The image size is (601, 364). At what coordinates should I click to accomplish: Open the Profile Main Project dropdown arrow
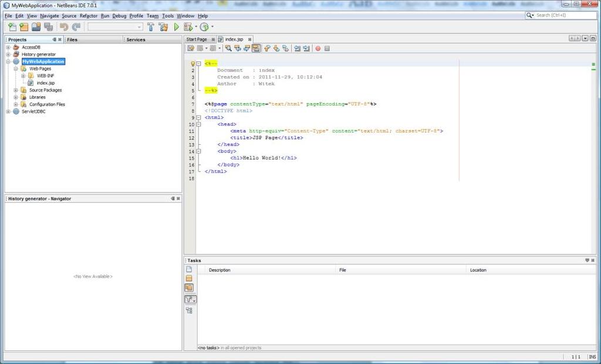212,27
